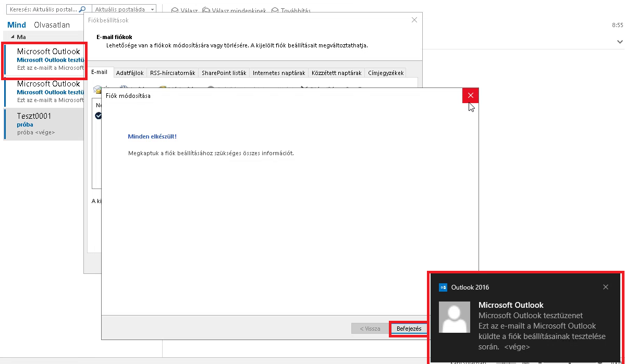Click the Befejezés button
Image resolution: width=625 pixels, height=364 pixels.
pyautogui.click(x=409, y=329)
